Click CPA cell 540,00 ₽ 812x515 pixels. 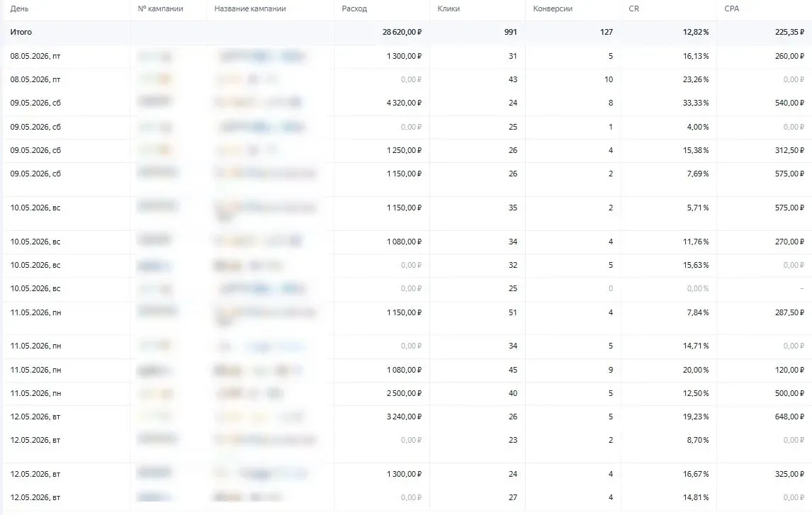(790, 103)
